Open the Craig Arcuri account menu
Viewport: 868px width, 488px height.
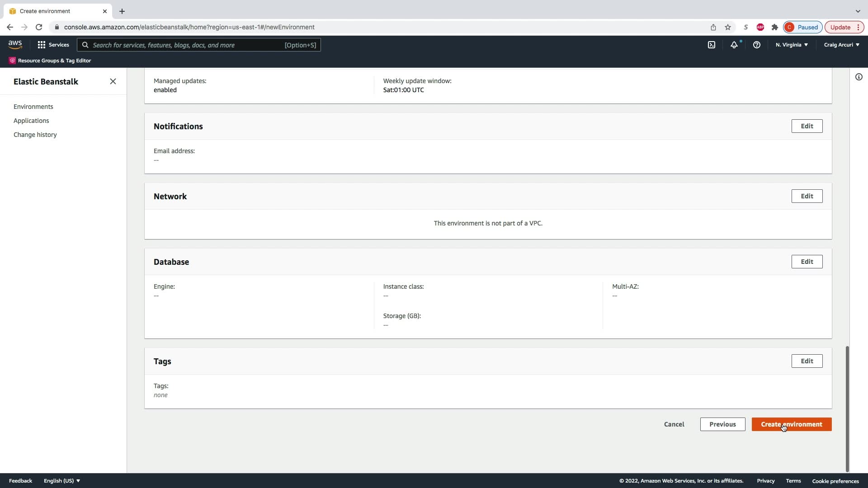(841, 45)
